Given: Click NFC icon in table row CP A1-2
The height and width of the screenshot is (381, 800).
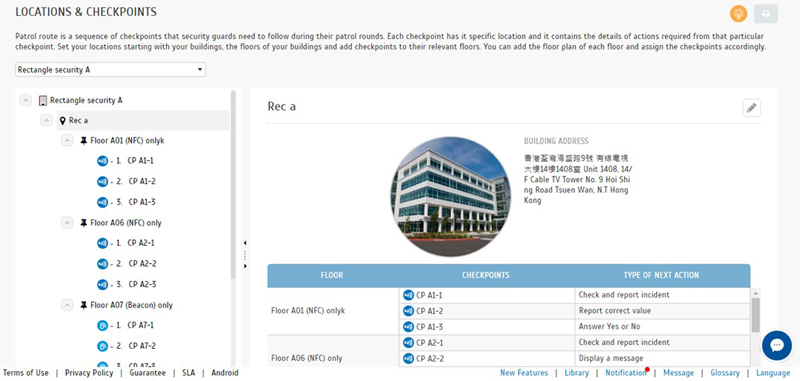Looking at the screenshot, I should point(408,311).
